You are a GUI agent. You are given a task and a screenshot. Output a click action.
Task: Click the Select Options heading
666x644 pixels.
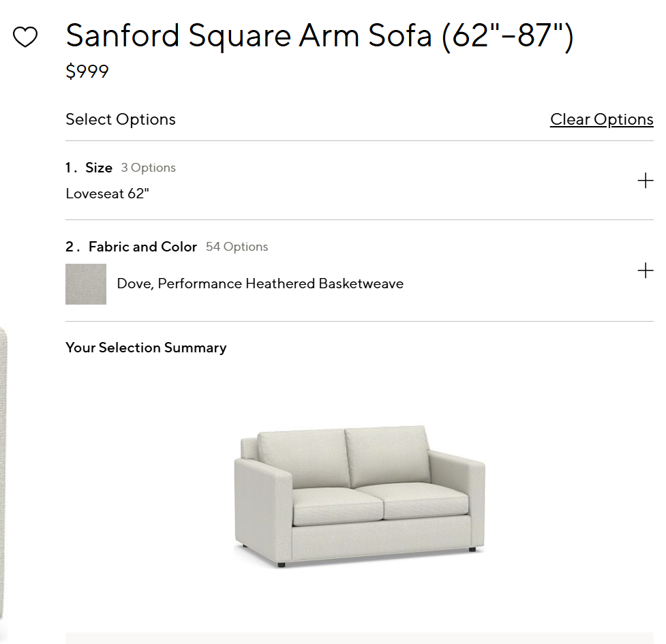pos(120,119)
